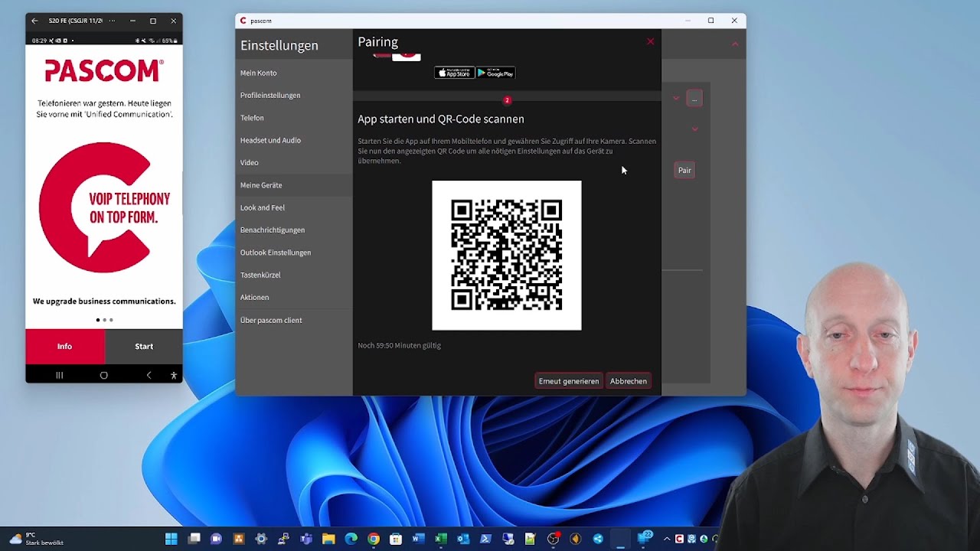This screenshot has width=980, height=551.
Task: Open Excel from the taskbar
Action: click(x=440, y=539)
